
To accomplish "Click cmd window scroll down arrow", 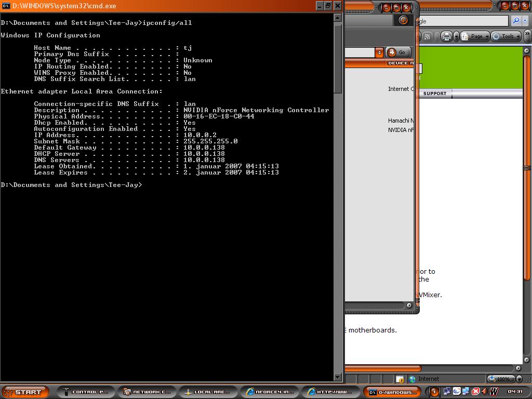I will (x=338, y=377).
